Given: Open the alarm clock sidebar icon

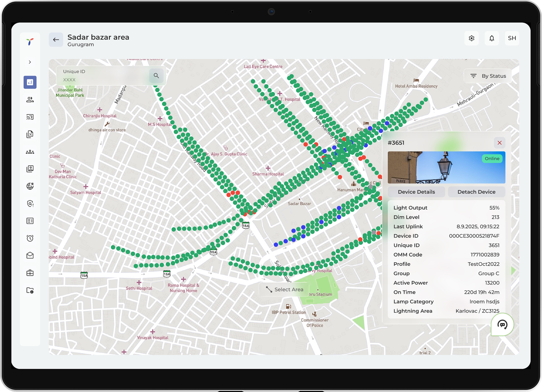Looking at the screenshot, I should coord(30,238).
